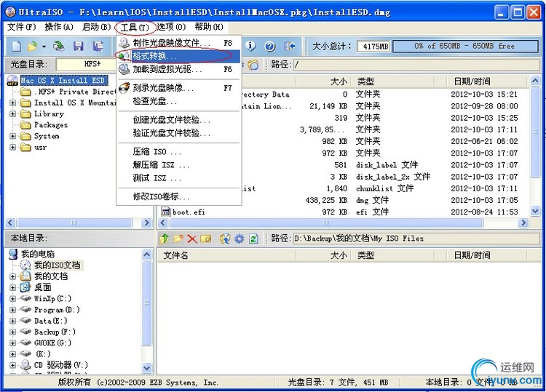
Task: Open the dropdown arrow beside Open icon
Action: (44, 47)
